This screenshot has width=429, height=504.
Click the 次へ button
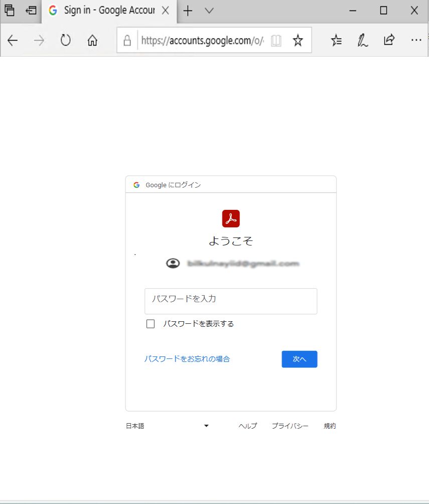299,359
